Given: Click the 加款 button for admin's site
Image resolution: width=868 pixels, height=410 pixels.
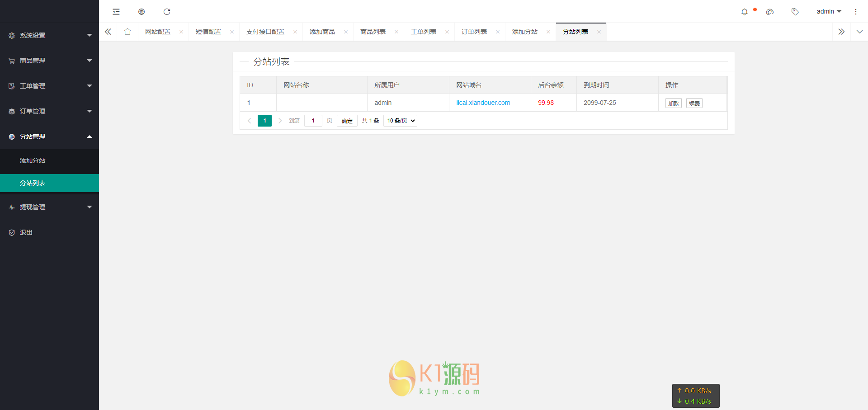Looking at the screenshot, I should pyautogui.click(x=674, y=103).
